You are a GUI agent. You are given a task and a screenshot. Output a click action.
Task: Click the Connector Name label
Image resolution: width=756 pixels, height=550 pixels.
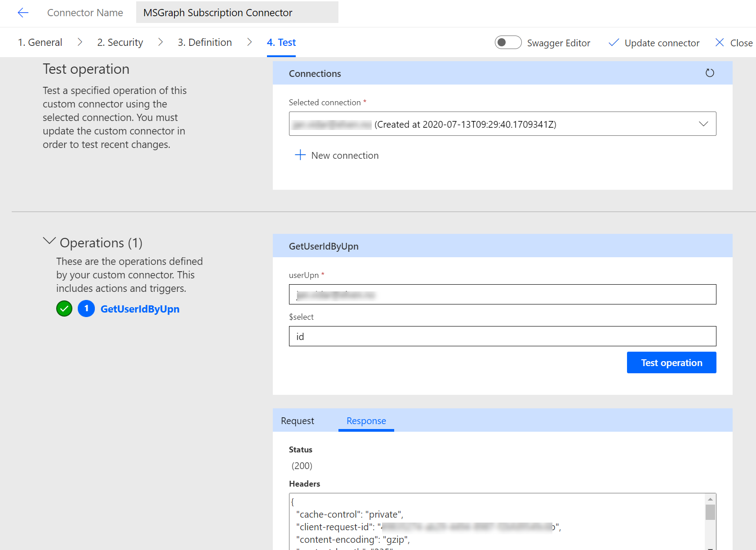[x=85, y=13]
